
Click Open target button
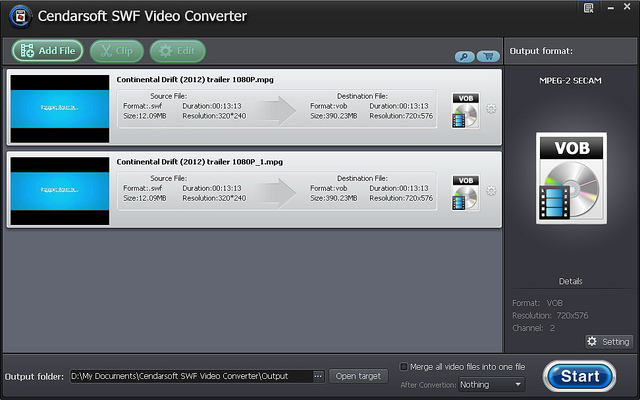coord(358,376)
